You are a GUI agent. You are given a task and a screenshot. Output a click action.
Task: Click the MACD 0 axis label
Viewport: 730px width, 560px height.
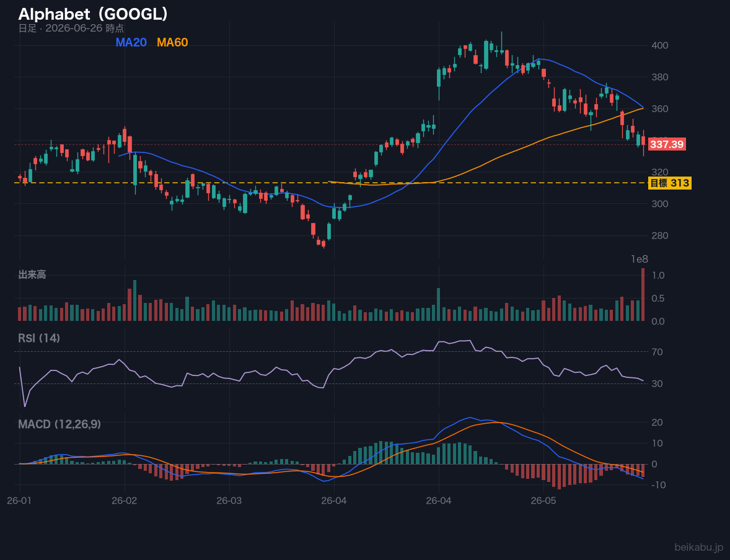[x=654, y=464]
